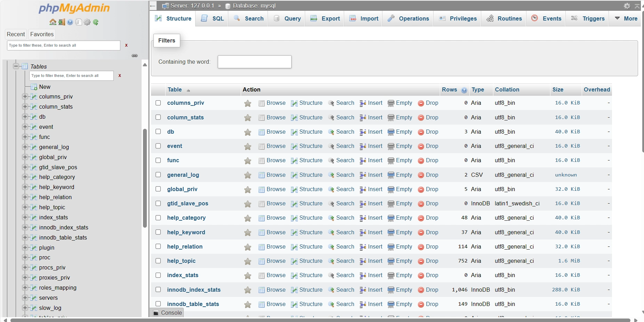
Task: Toggle the event row checkbox
Action: pyautogui.click(x=158, y=146)
